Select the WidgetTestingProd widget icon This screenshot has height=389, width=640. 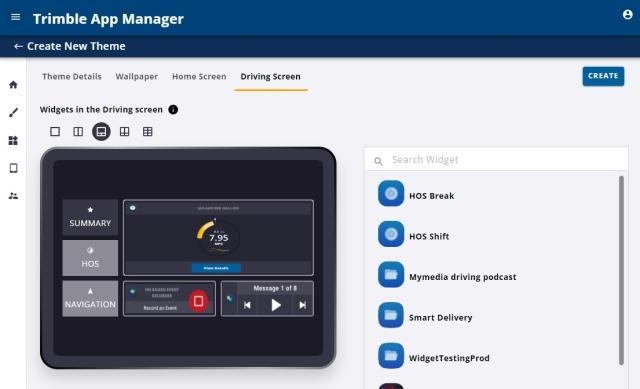391,356
